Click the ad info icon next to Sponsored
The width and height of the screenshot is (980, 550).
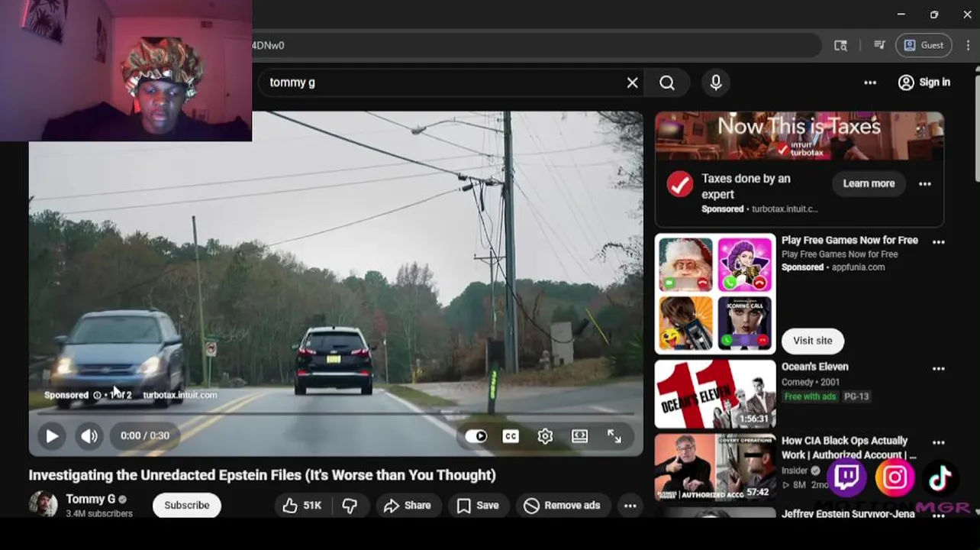click(97, 396)
